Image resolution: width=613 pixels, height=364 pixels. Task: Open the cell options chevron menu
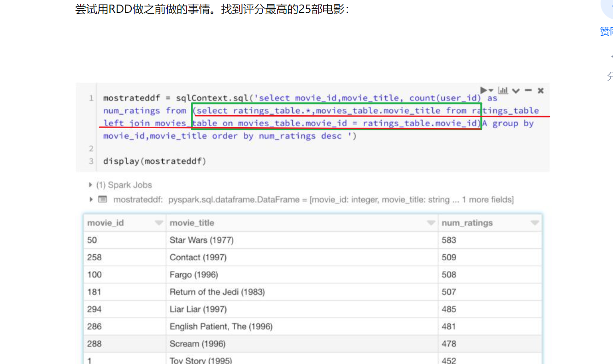[516, 91]
